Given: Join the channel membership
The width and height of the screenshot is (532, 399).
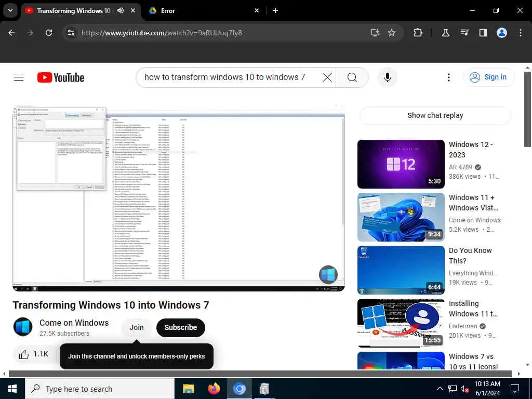Looking at the screenshot, I should 137,327.
